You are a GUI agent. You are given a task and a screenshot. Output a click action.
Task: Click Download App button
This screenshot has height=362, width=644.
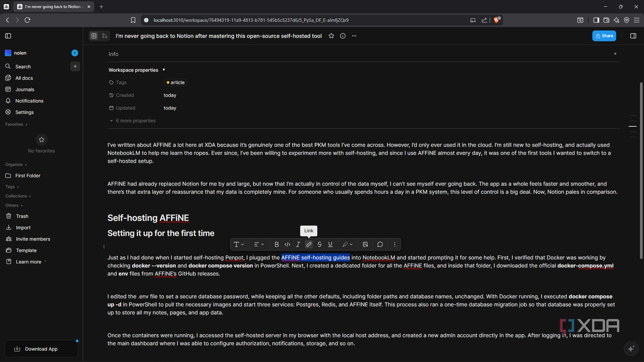click(x=41, y=349)
